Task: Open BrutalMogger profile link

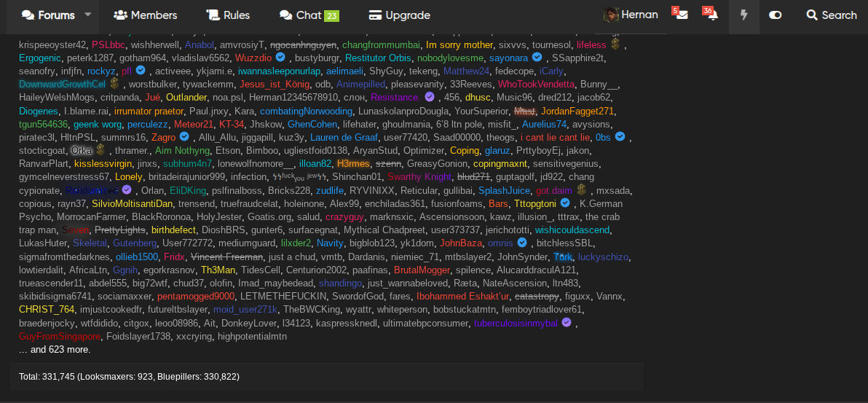Action: (x=422, y=270)
